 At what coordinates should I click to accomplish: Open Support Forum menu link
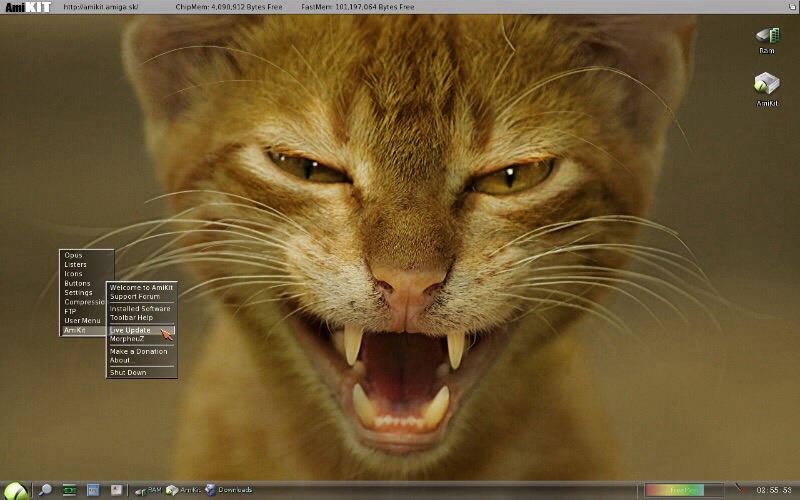(x=135, y=296)
